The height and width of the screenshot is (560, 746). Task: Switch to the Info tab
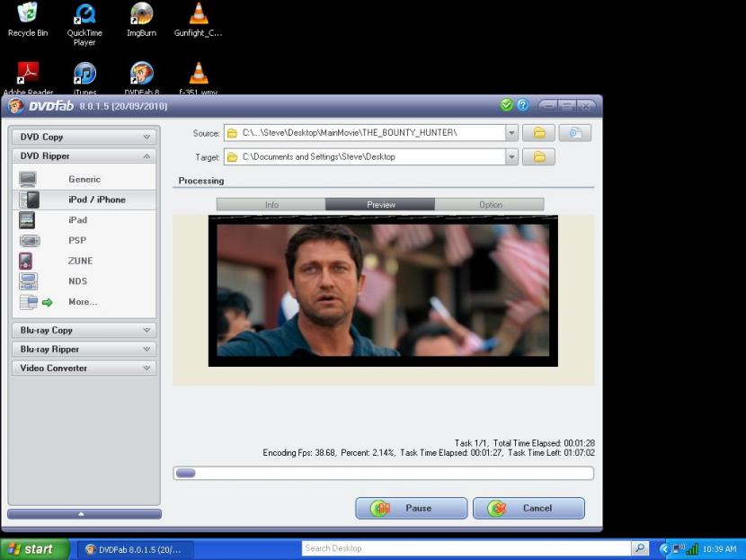pyautogui.click(x=271, y=205)
